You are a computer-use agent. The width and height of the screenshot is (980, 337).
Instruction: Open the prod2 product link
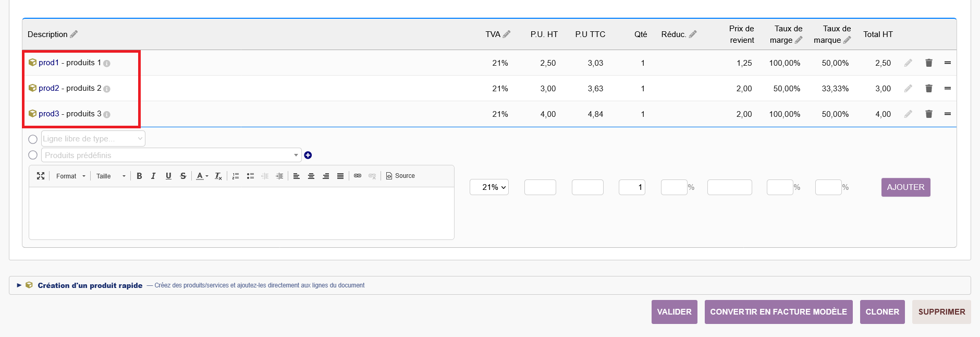point(48,88)
